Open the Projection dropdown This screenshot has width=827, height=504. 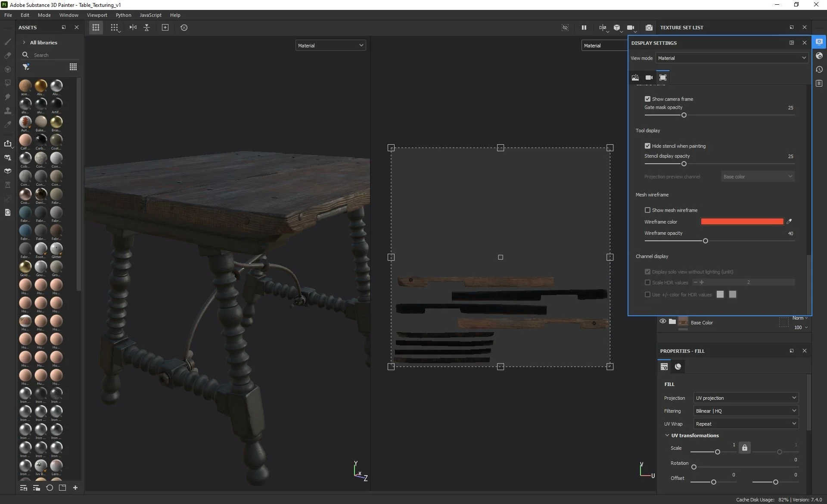(x=746, y=398)
